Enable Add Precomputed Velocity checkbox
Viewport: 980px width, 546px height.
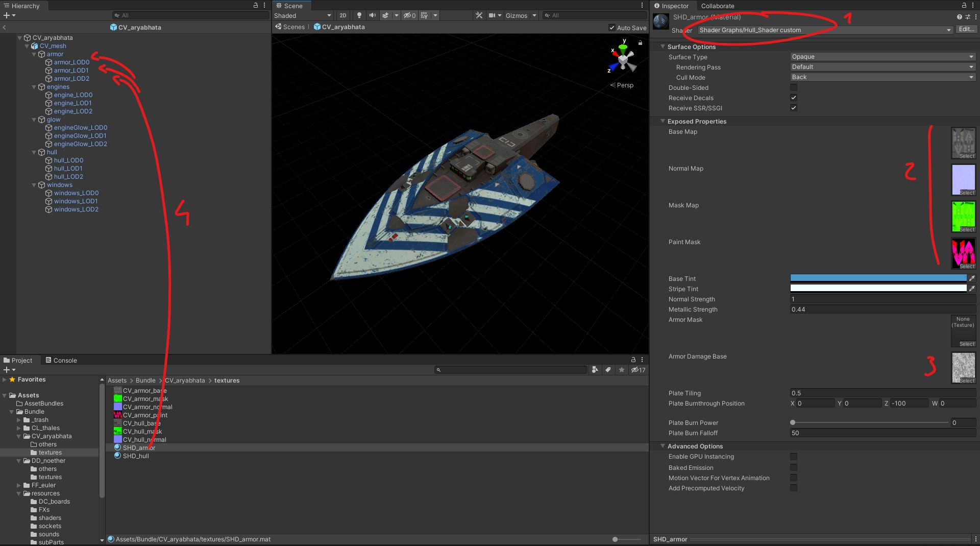(x=794, y=488)
